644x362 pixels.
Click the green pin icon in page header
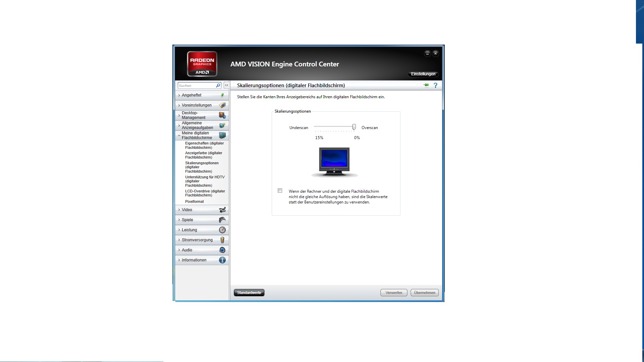tap(426, 85)
